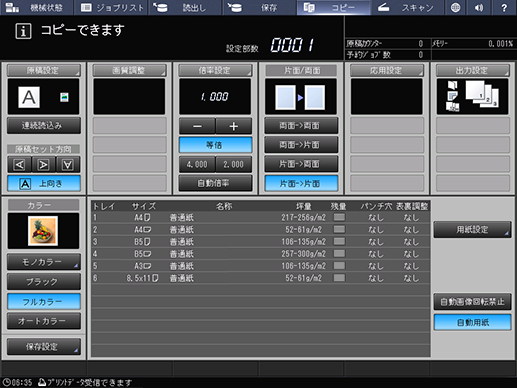Enable 片面->両面 duplex mode

coord(301,164)
